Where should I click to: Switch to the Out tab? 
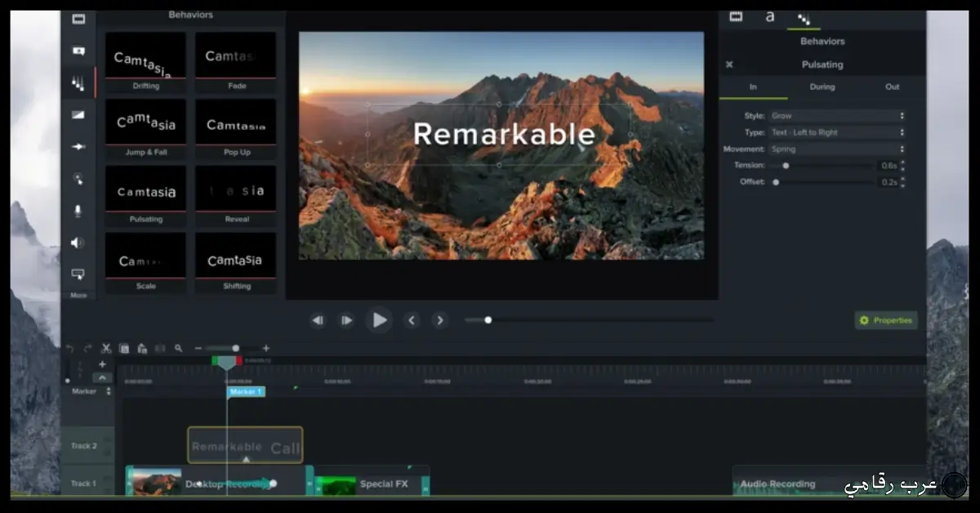[x=893, y=87]
